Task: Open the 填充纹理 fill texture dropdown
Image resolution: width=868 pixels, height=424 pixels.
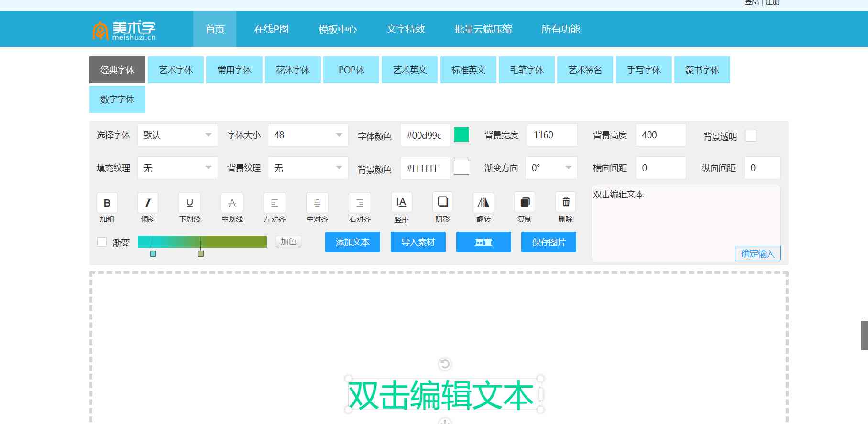Action: point(177,168)
